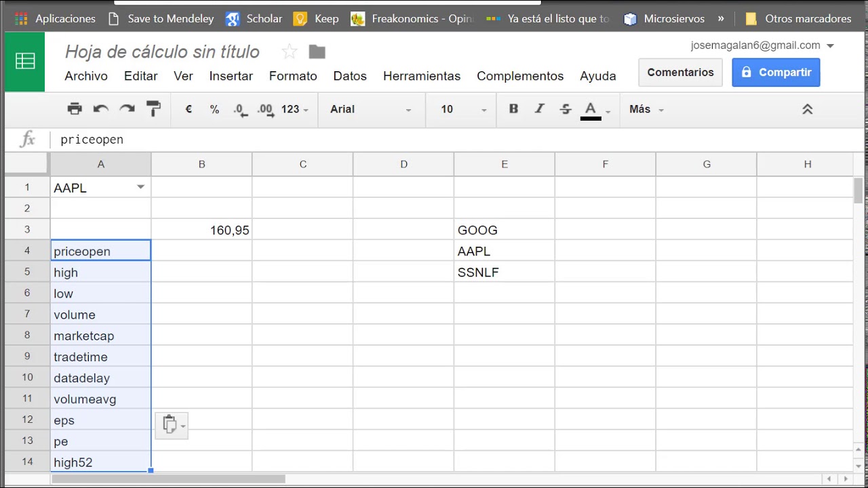Open the Editar menu
The image size is (868, 488).
[x=141, y=76]
